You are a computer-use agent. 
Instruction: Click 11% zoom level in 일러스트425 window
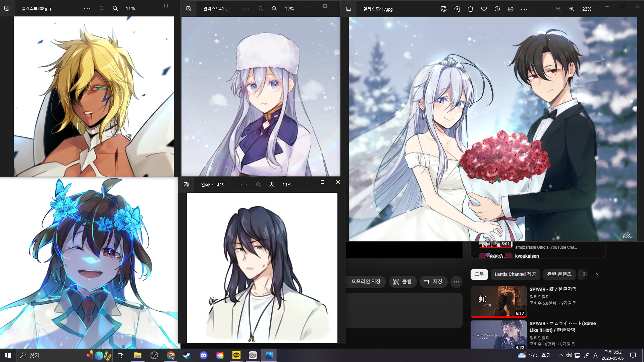coord(287,185)
